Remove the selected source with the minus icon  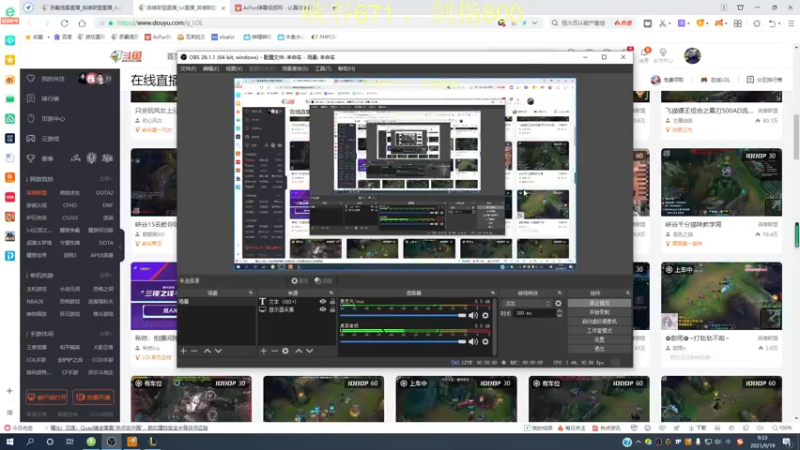pos(274,351)
